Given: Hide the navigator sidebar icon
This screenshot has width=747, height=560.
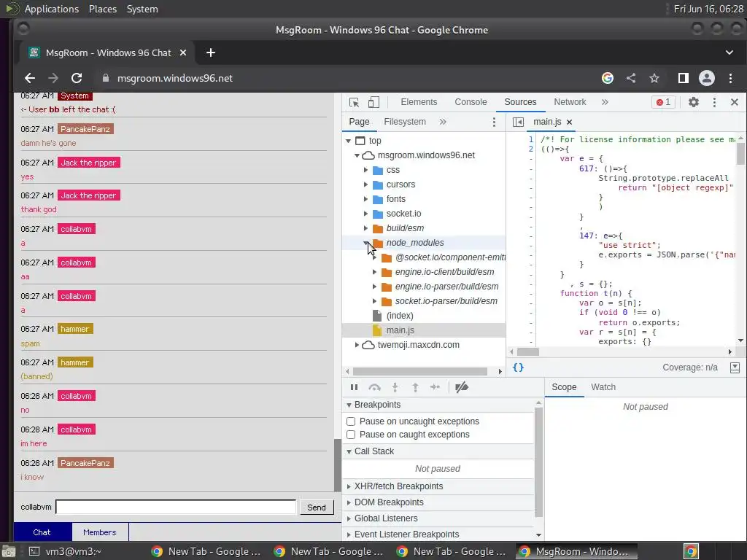Looking at the screenshot, I should [x=518, y=122].
